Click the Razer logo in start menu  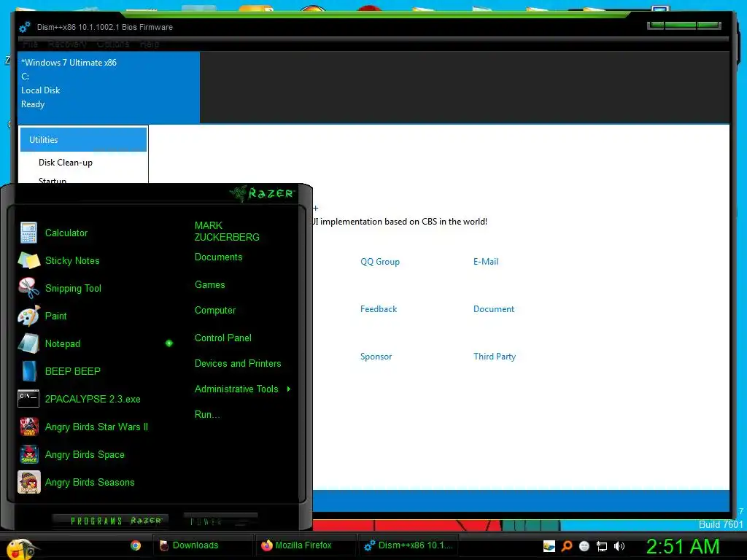(263, 193)
